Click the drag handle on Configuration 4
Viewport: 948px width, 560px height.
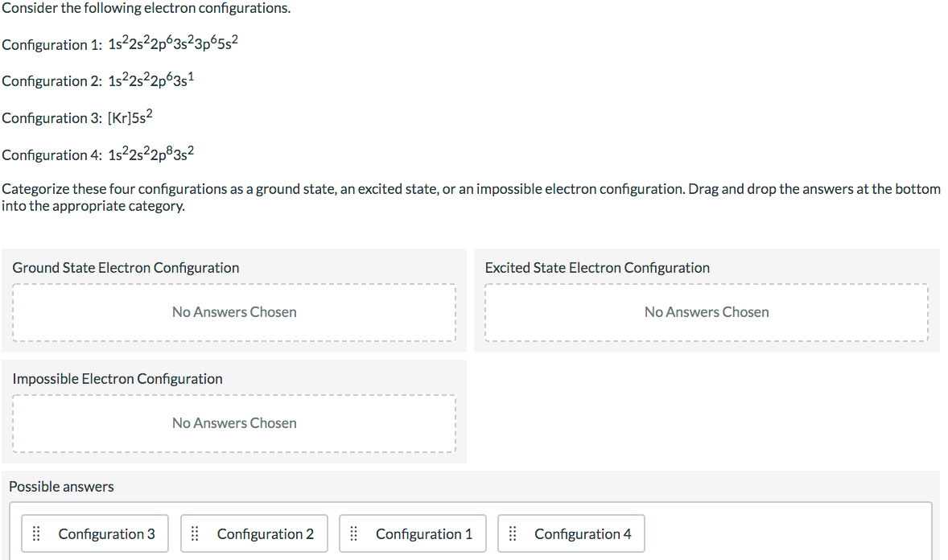tap(513, 533)
